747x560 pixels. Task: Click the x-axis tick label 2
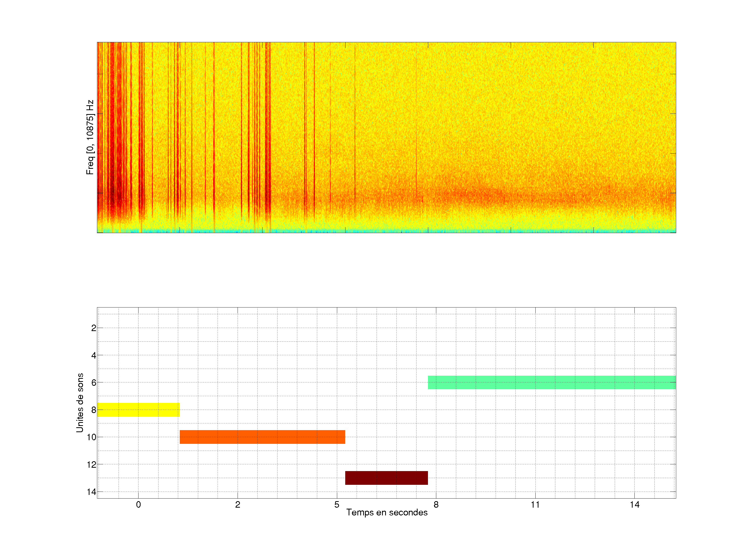click(237, 505)
